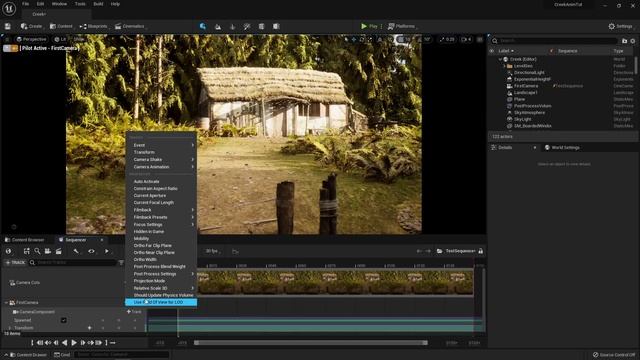
Task: Play the sequence in reverse
Action: point(64,343)
